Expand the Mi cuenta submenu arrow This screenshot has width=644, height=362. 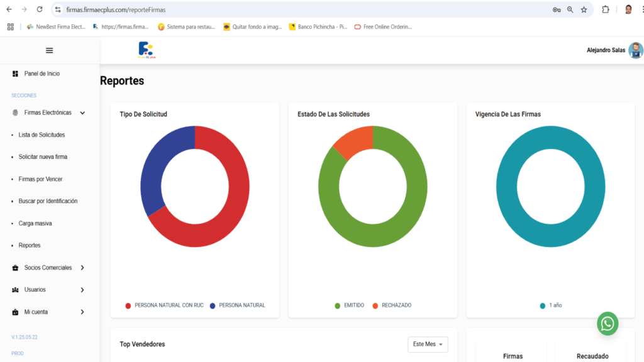(x=82, y=312)
